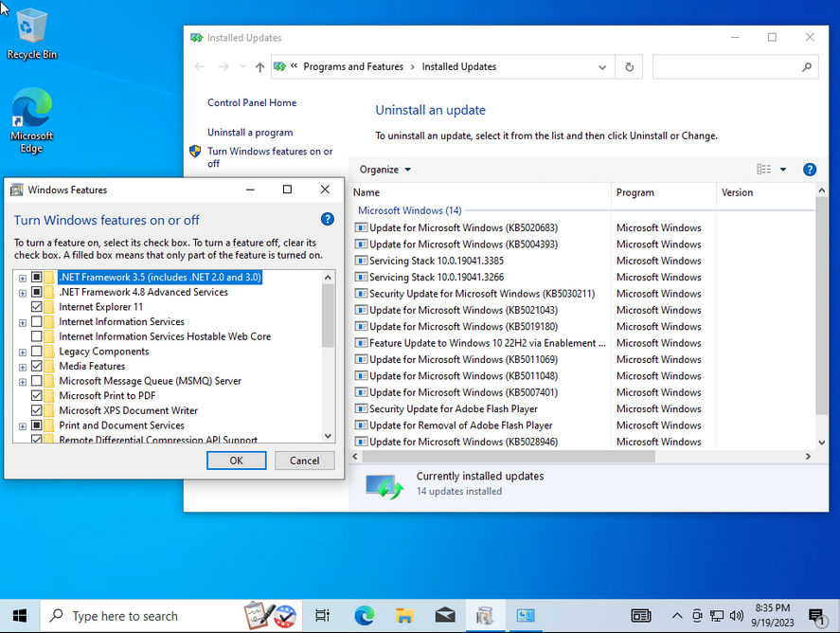
Task: Open the Recycle Bin desktop icon
Action: click(31, 33)
